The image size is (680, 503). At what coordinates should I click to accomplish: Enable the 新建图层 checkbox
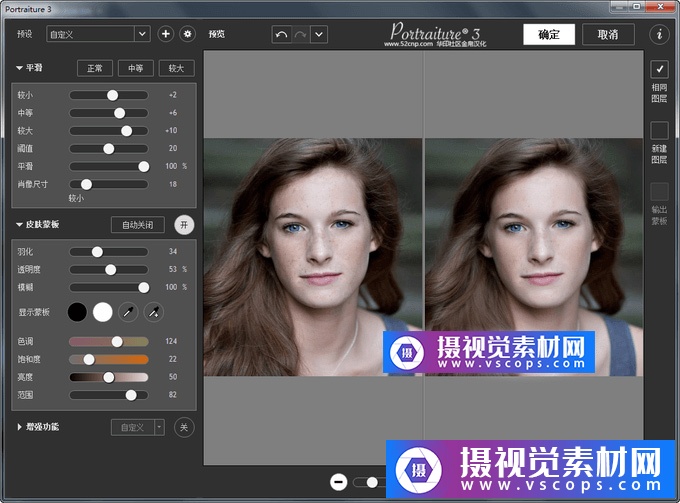tap(659, 130)
